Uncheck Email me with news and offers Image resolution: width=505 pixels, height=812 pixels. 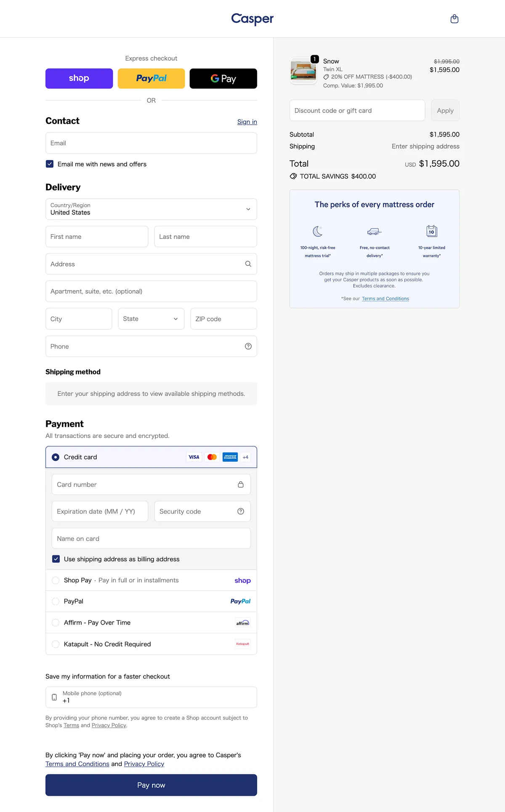50,164
